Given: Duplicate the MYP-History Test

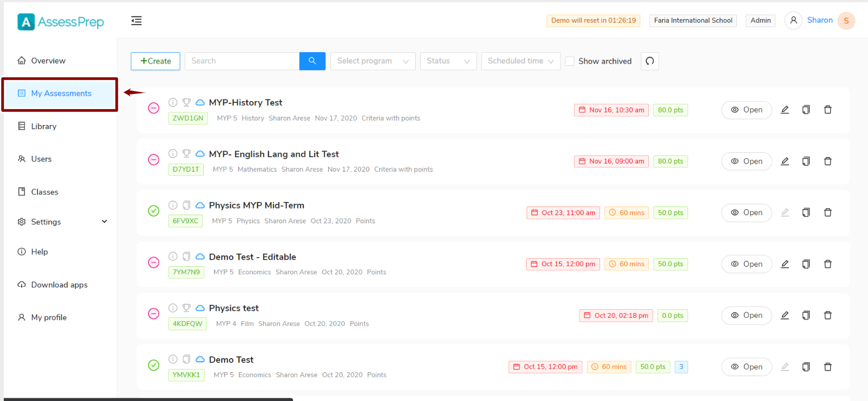Looking at the screenshot, I should click(806, 110).
